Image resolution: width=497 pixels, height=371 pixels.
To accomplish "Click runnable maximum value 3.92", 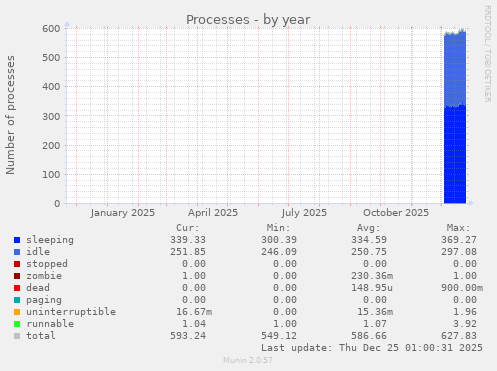I will click(x=465, y=324).
